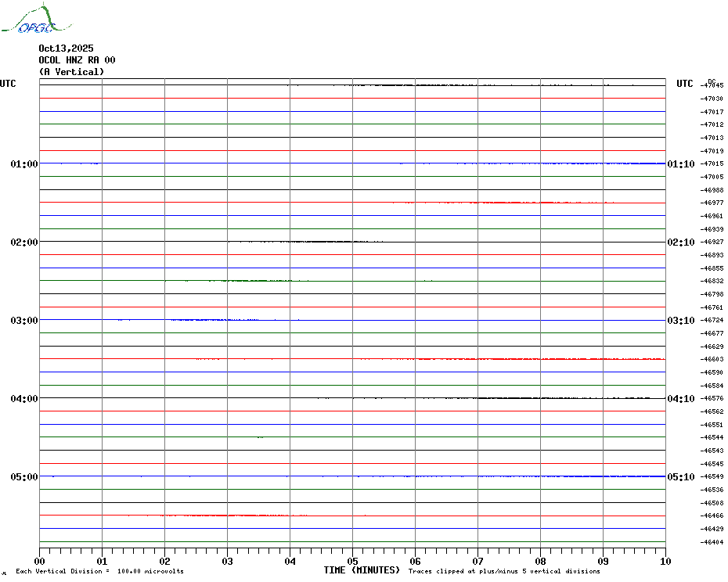Select the 02:00 hour marker on left
728x582 pixels.
(24, 242)
